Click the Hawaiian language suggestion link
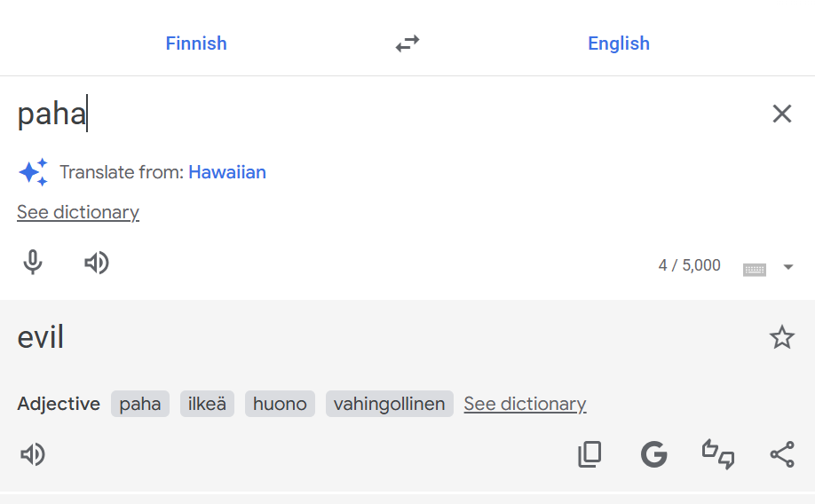Viewport: 815px width, 504px height. coord(227,172)
